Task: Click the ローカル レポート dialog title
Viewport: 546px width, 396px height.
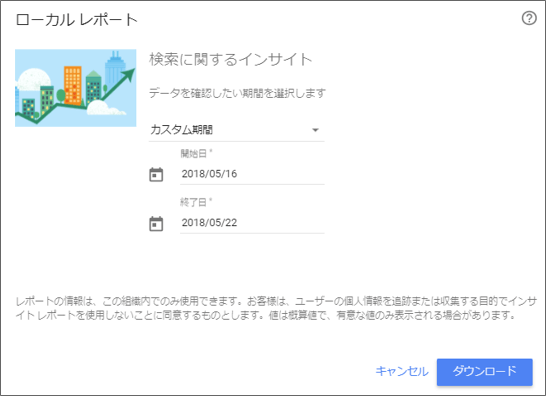Action: point(77,20)
